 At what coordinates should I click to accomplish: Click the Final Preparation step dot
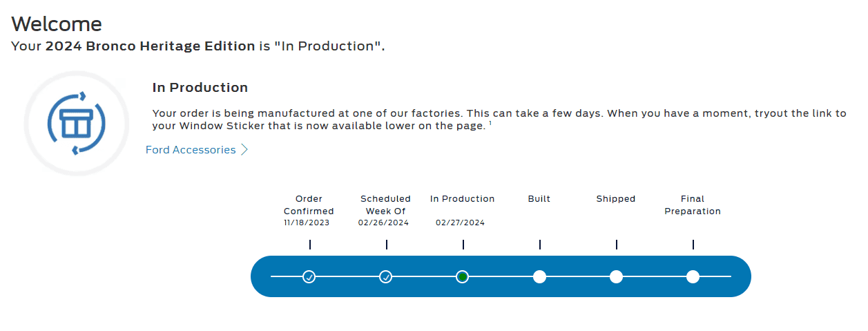pos(693,277)
